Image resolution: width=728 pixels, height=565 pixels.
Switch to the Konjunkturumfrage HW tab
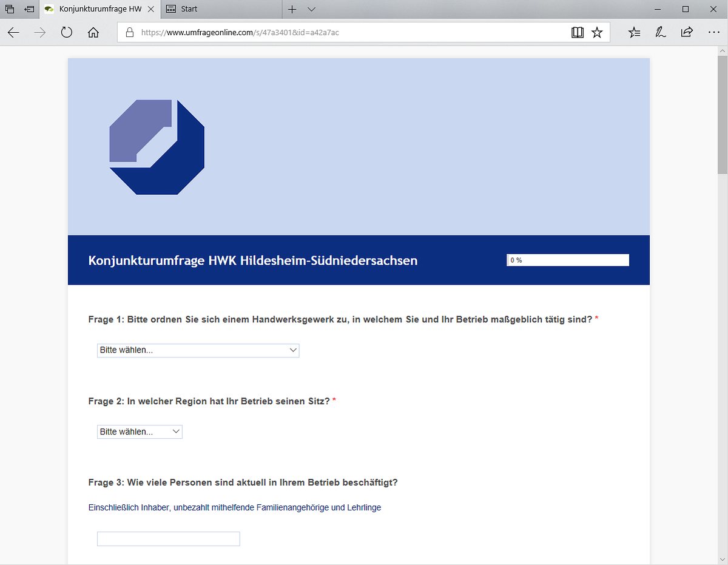pos(100,9)
